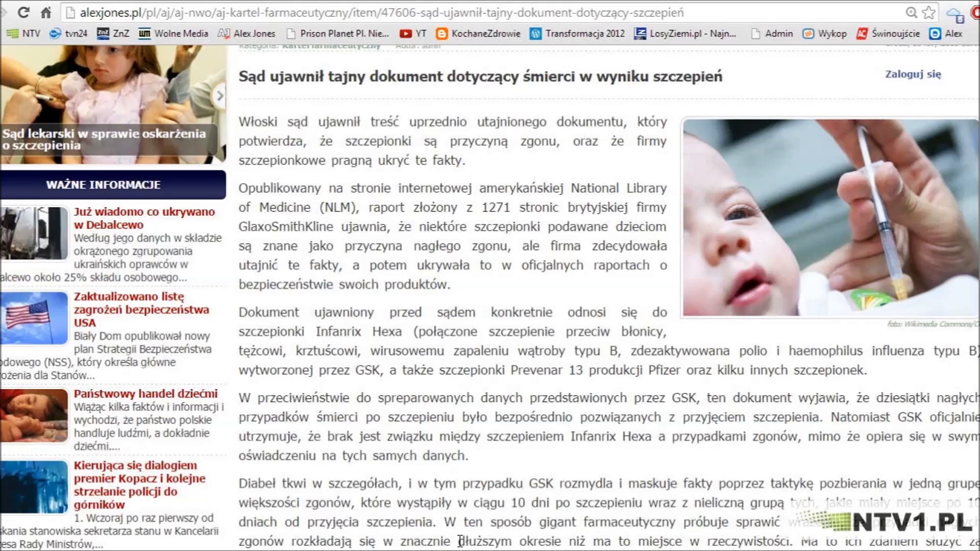Go to browser home page icon
The width and height of the screenshot is (980, 551).
tap(46, 12)
